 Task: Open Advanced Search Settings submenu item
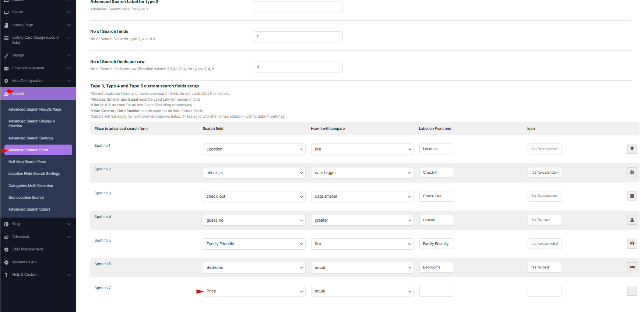[31, 138]
